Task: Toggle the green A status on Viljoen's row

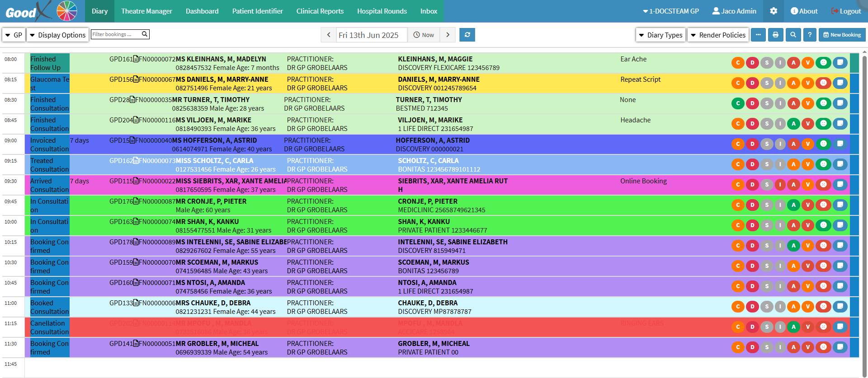Action: click(793, 124)
